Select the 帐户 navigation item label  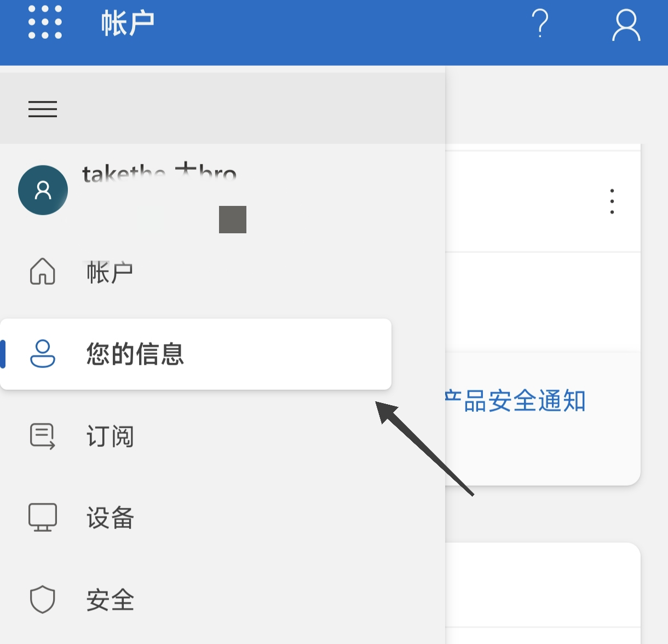[x=110, y=272]
